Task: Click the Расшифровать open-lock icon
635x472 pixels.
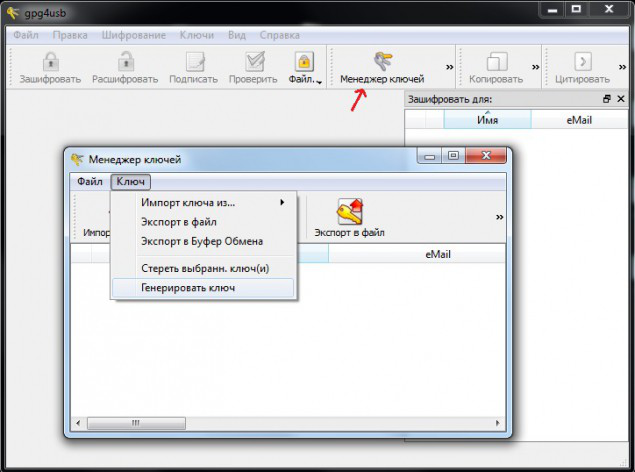Action: click(x=126, y=62)
